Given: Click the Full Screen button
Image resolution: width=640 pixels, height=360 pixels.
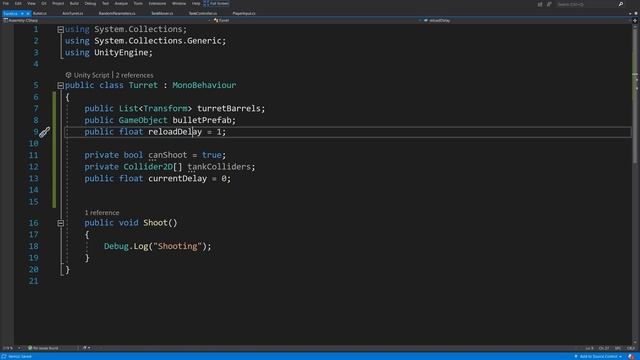Looking at the screenshot, I should pos(216,3).
